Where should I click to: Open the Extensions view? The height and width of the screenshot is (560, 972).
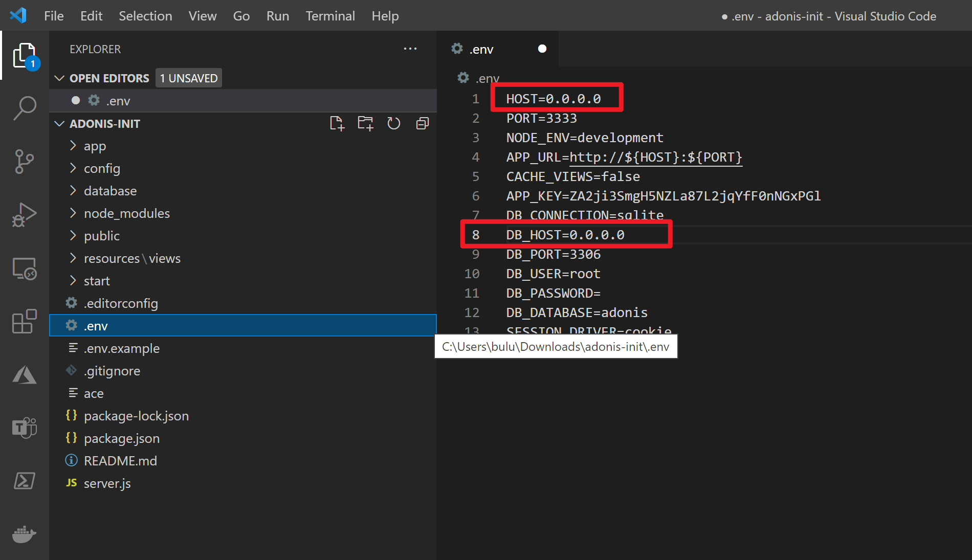(x=25, y=322)
